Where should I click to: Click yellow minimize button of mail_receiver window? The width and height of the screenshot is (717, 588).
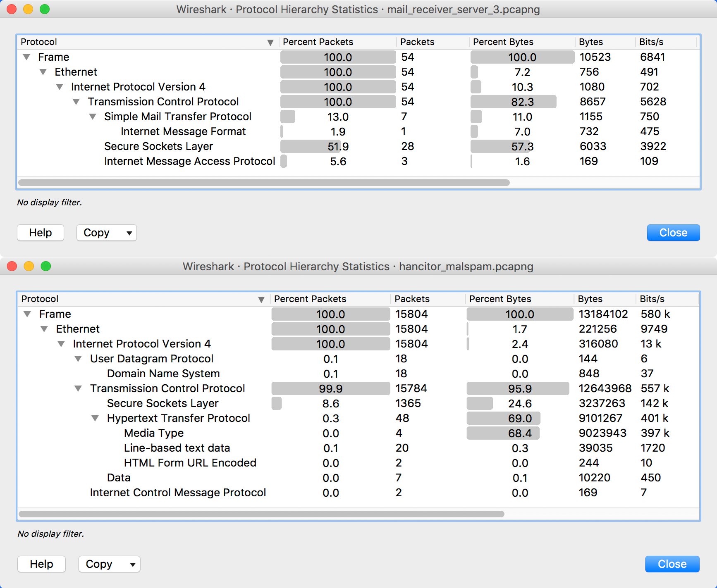coord(28,9)
